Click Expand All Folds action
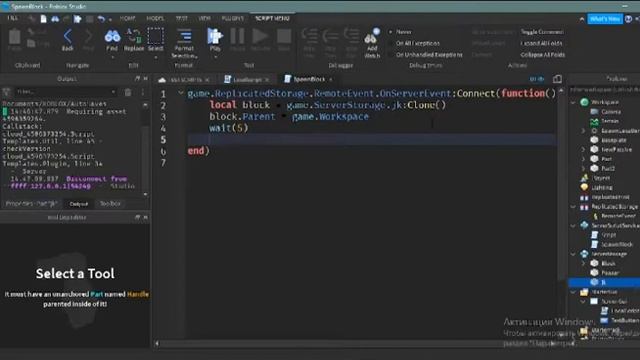Screen dimensions: 640x360 click(x=541, y=43)
